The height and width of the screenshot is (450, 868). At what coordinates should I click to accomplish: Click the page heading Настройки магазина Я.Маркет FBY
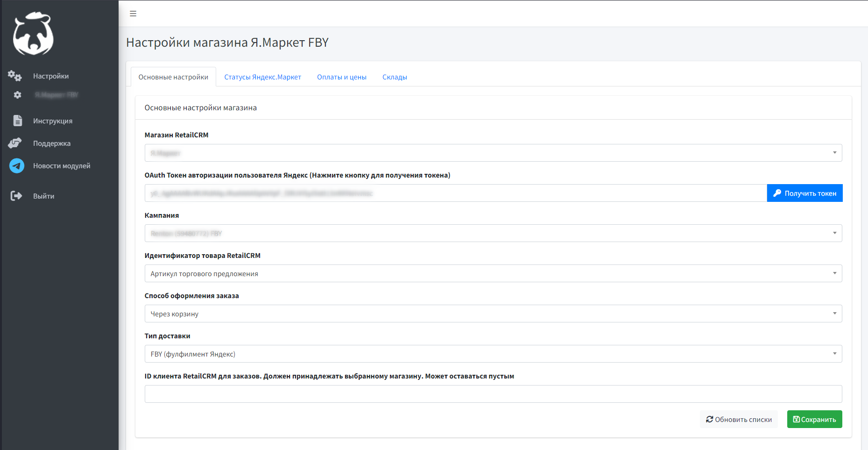[x=227, y=43]
